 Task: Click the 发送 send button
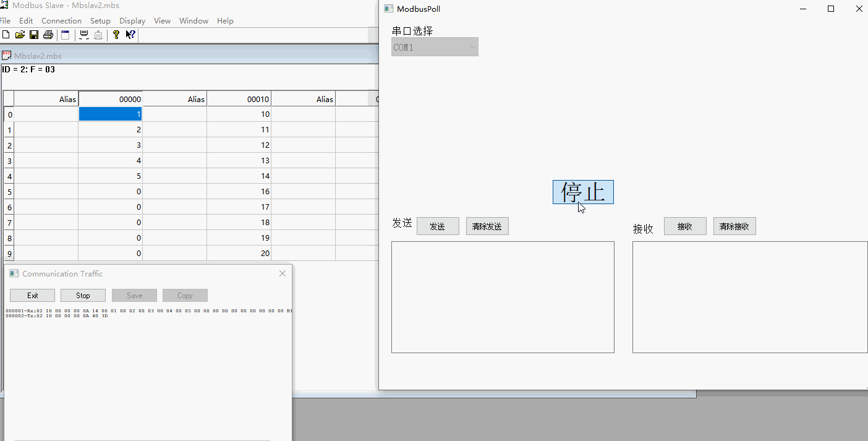pyautogui.click(x=438, y=226)
